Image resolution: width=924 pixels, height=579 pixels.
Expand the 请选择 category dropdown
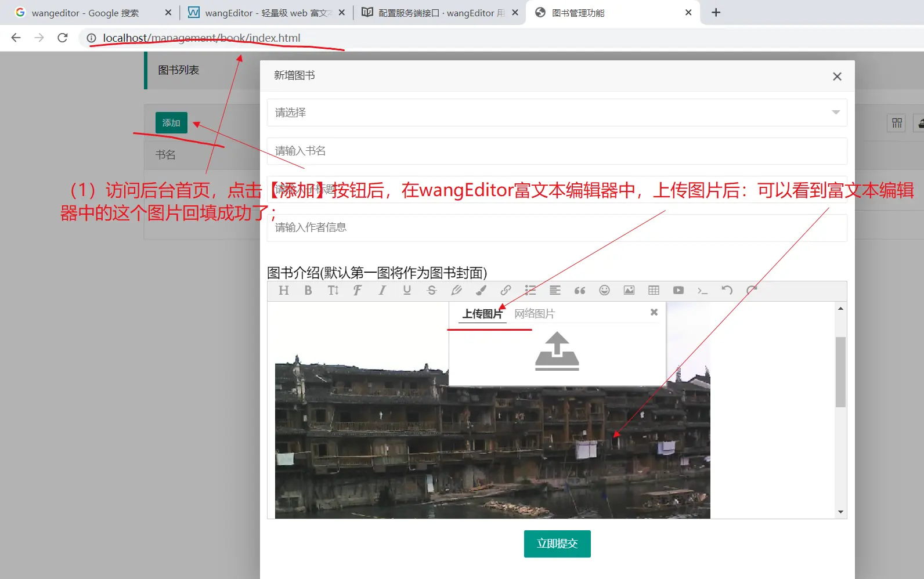point(556,113)
